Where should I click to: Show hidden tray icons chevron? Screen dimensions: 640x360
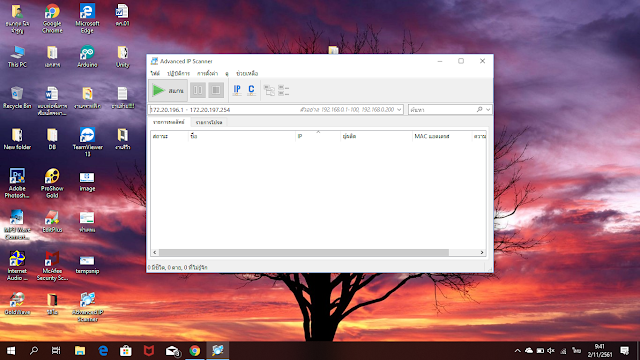[518, 351]
